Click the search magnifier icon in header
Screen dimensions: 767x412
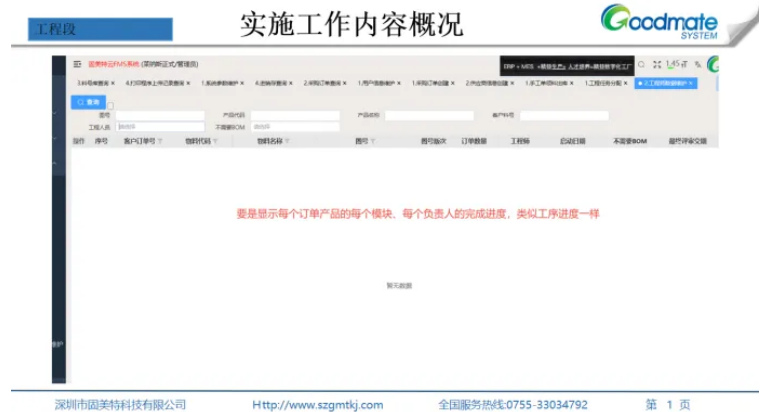[x=642, y=64]
